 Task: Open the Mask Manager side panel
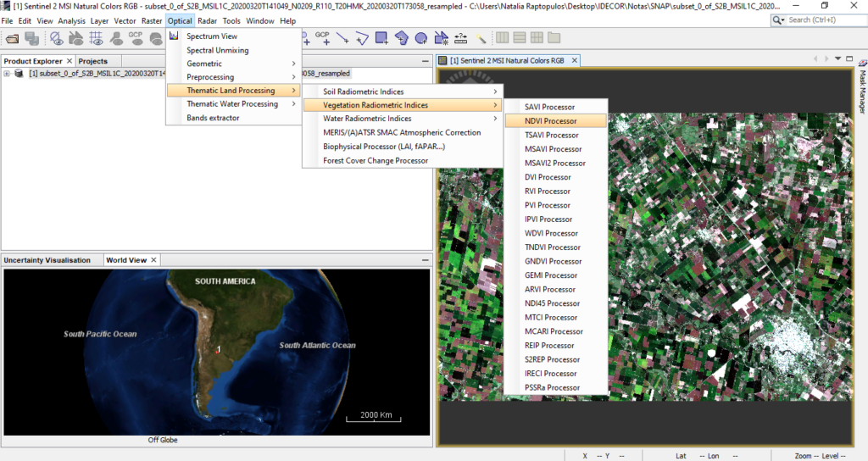pos(862,87)
